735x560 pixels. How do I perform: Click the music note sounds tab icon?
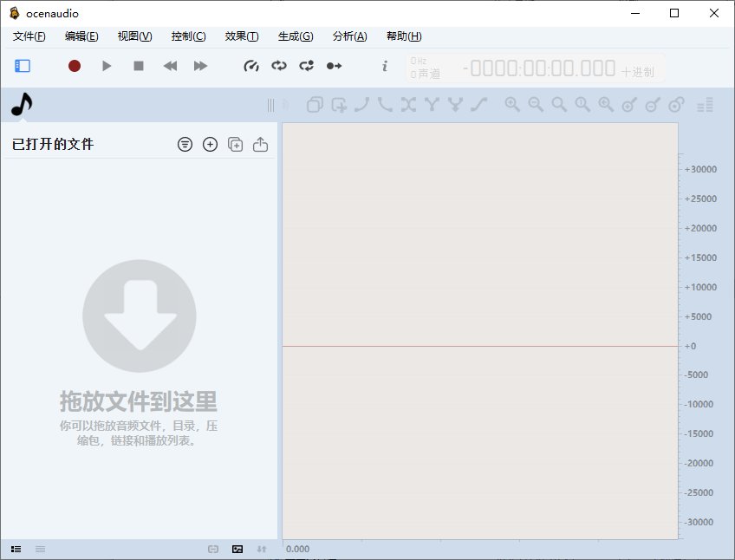point(22,104)
